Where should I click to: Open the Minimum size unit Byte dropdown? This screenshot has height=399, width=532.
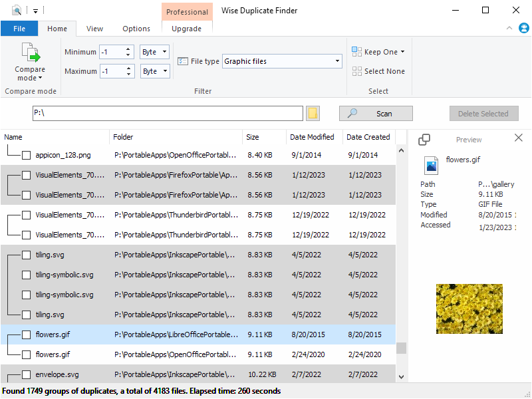click(155, 52)
